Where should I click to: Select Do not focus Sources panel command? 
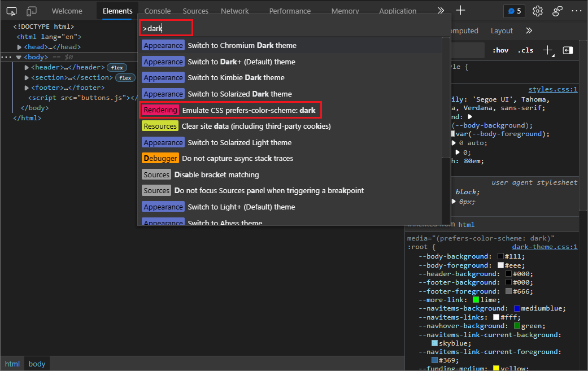(290, 191)
